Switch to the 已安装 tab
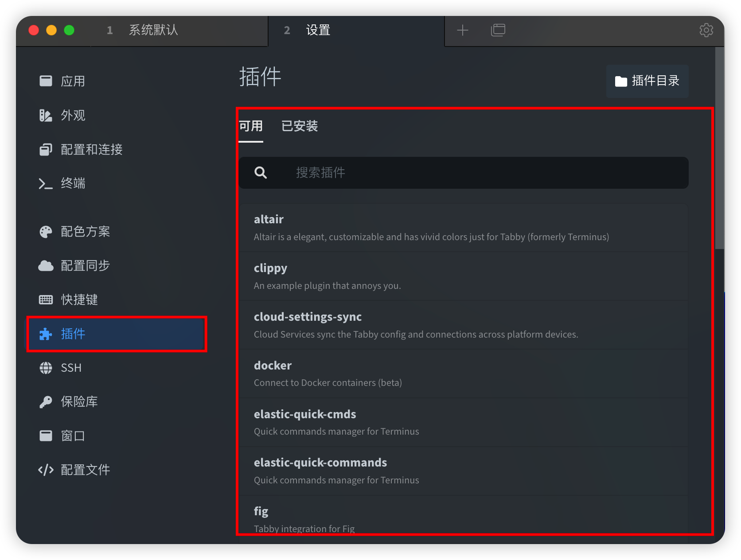 (x=300, y=126)
